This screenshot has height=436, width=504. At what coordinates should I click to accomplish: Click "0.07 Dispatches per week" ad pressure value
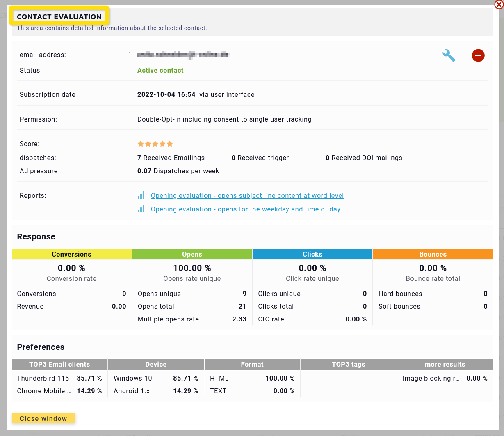[x=178, y=171]
